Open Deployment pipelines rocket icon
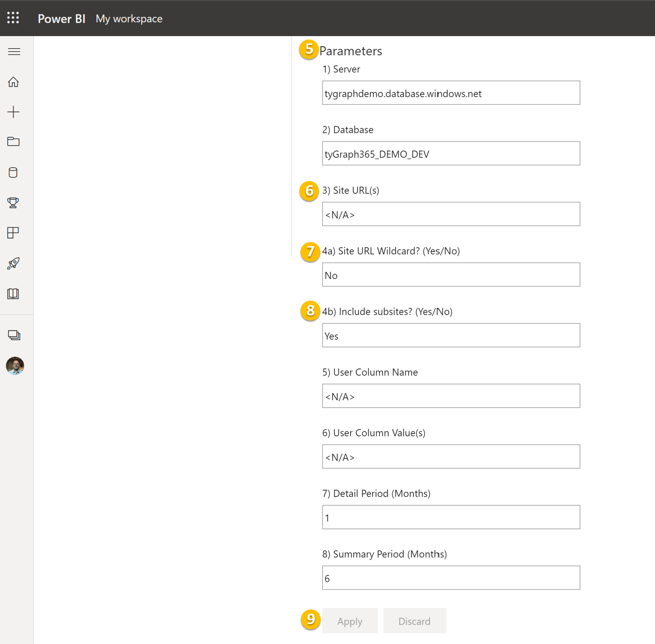This screenshot has width=655, height=644. click(x=14, y=263)
